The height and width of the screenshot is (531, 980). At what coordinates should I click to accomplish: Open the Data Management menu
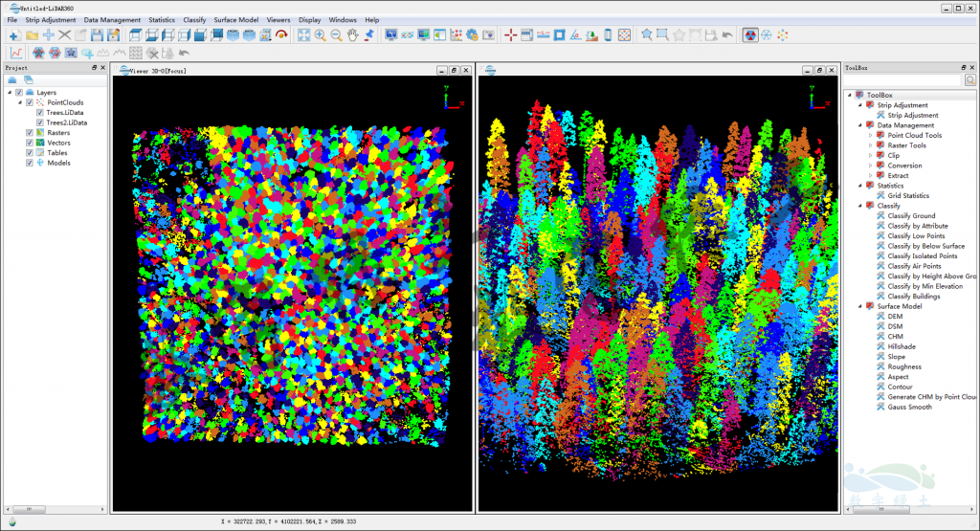pyautogui.click(x=112, y=19)
